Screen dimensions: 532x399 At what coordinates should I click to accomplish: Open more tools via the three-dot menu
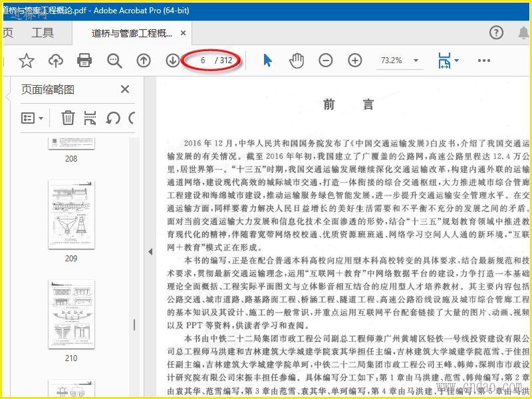[x=484, y=61]
